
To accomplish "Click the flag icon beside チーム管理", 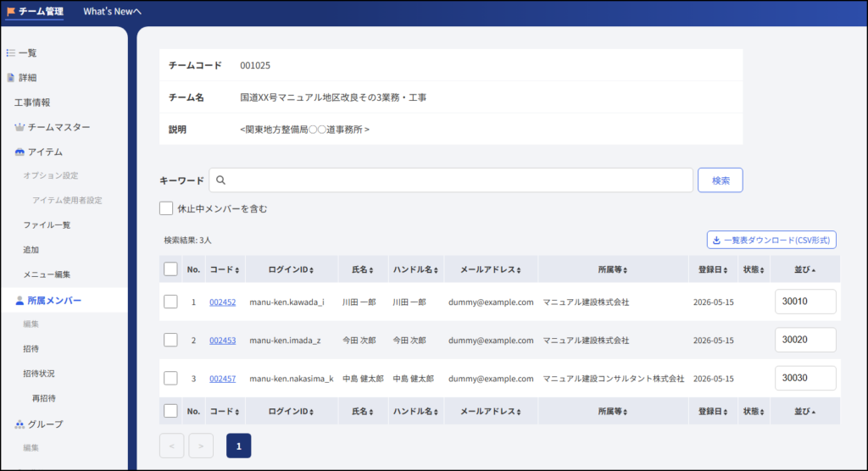I will 10,11.
